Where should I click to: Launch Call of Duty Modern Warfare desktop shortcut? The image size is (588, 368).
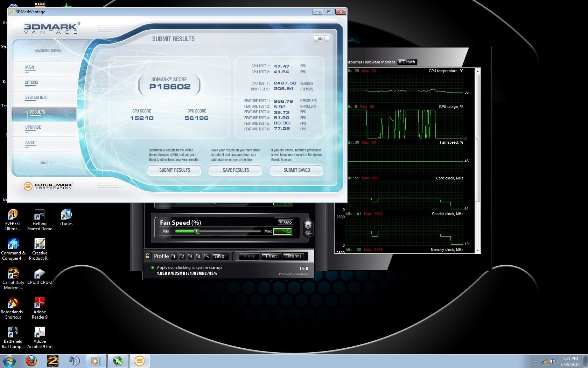[x=13, y=279]
